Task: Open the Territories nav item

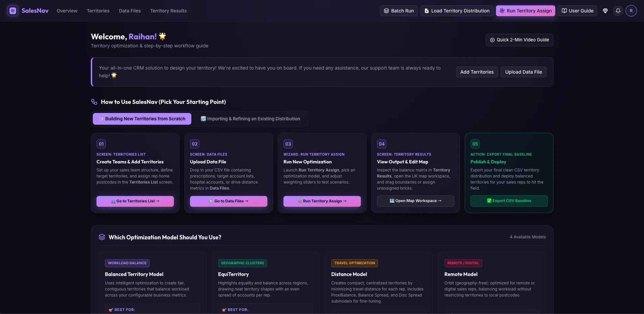Action: tap(98, 11)
